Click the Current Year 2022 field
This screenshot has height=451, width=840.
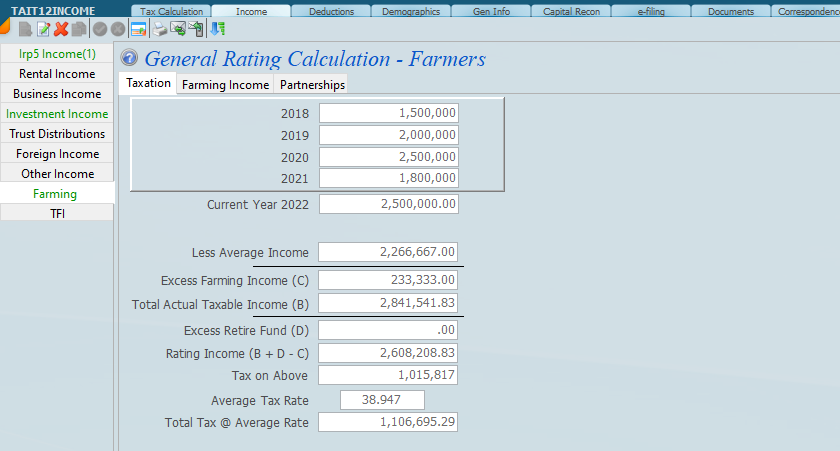388,204
